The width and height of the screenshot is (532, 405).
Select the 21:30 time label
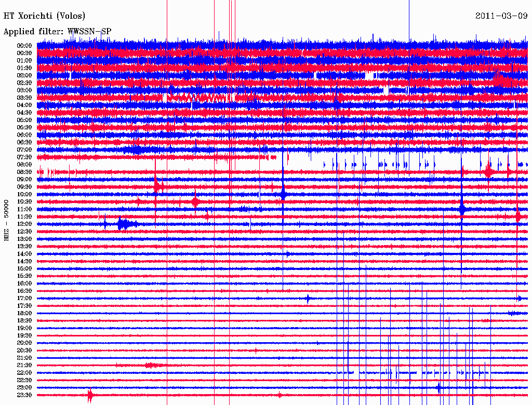coord(24,366)
